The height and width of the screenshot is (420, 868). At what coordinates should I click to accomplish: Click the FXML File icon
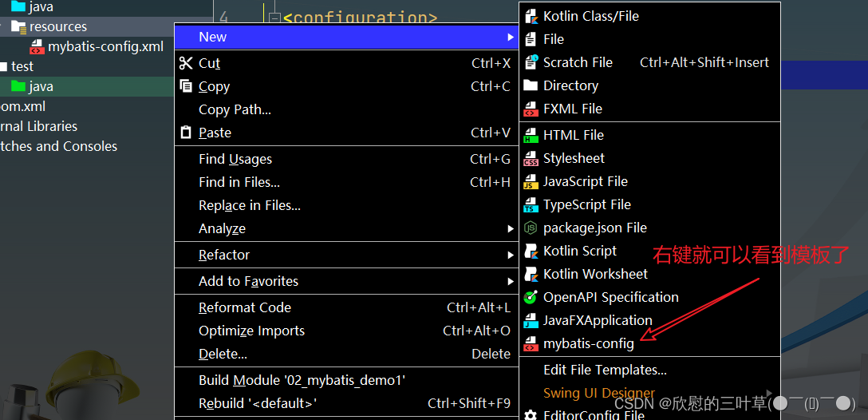(531, 109)
